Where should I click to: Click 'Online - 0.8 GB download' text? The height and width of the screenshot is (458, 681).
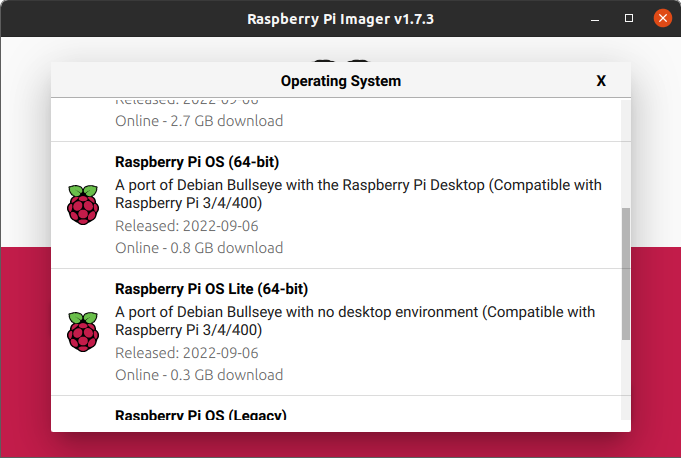199,248
